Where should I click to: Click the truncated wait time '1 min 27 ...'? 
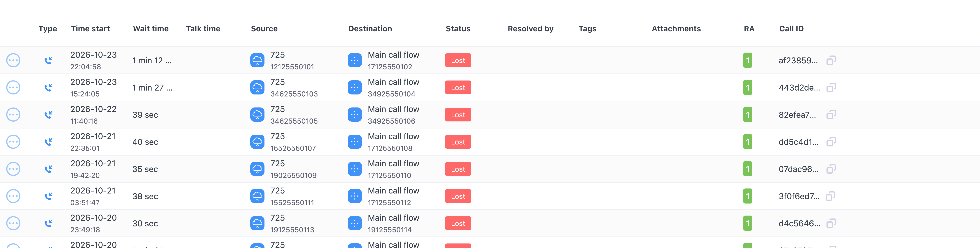coord(152,87)
